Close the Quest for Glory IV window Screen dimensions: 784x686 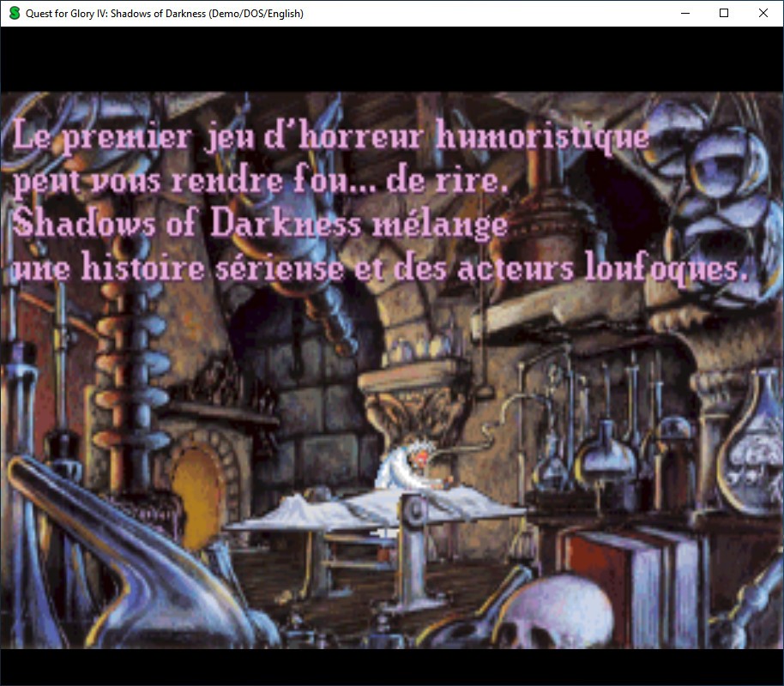pyautogui.click(x=763, y=13)
